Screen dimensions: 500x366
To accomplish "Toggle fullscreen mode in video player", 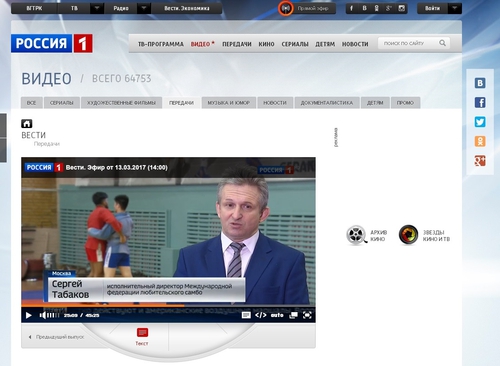I will tap(307, 315).
